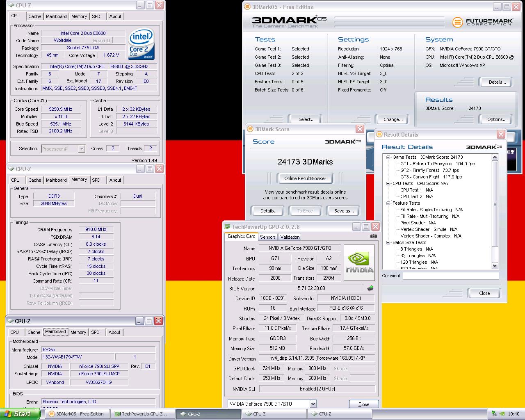The image size is (525, 420).
Task: Click the NVIDIA logo in GPU-Z
Action: coord(359,262)
